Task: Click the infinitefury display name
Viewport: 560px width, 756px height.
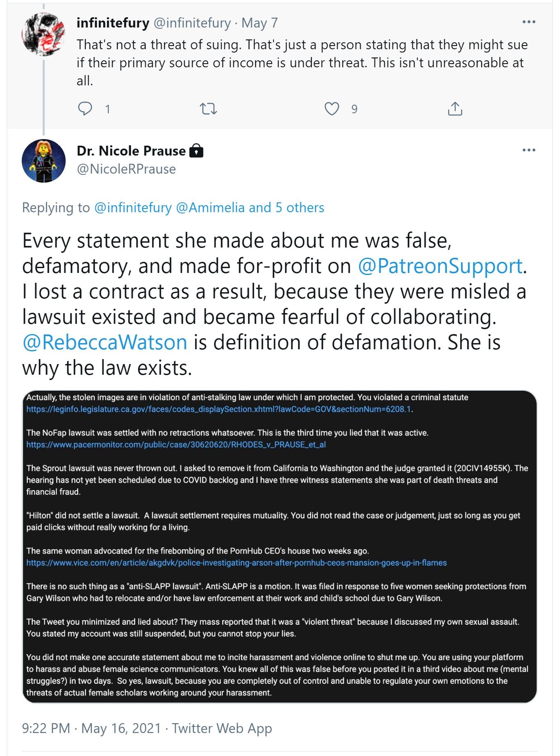Action: tap(113, 23)
